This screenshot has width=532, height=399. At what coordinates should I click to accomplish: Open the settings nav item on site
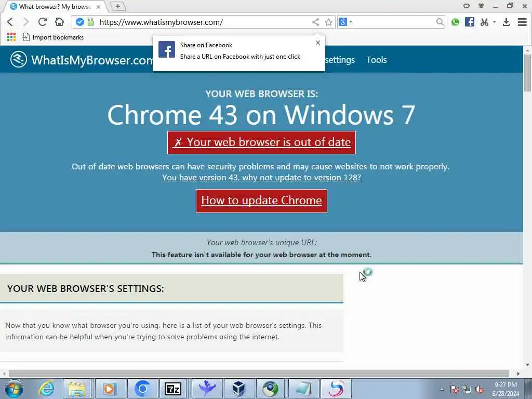click(x=340, y=60)
